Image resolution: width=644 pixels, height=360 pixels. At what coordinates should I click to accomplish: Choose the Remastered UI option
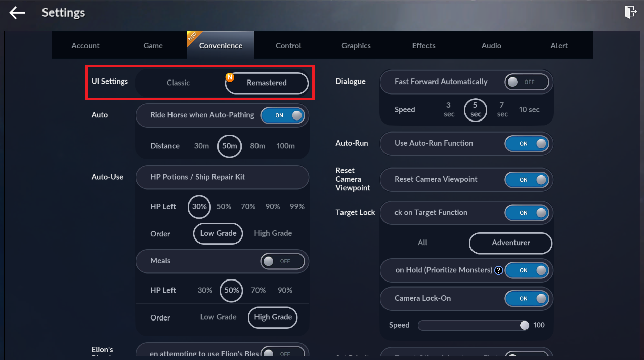(267, 83)
